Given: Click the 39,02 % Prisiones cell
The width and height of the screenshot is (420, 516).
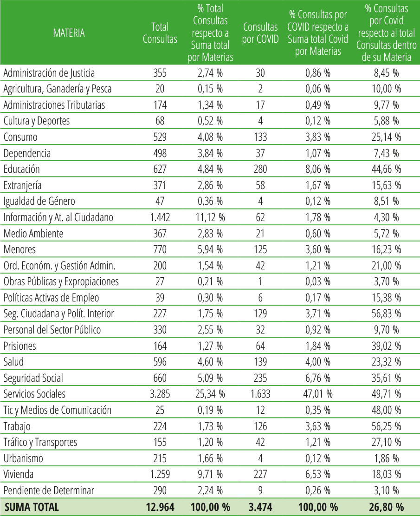Looking at the screenshot, I should click(x=387, y=346).
